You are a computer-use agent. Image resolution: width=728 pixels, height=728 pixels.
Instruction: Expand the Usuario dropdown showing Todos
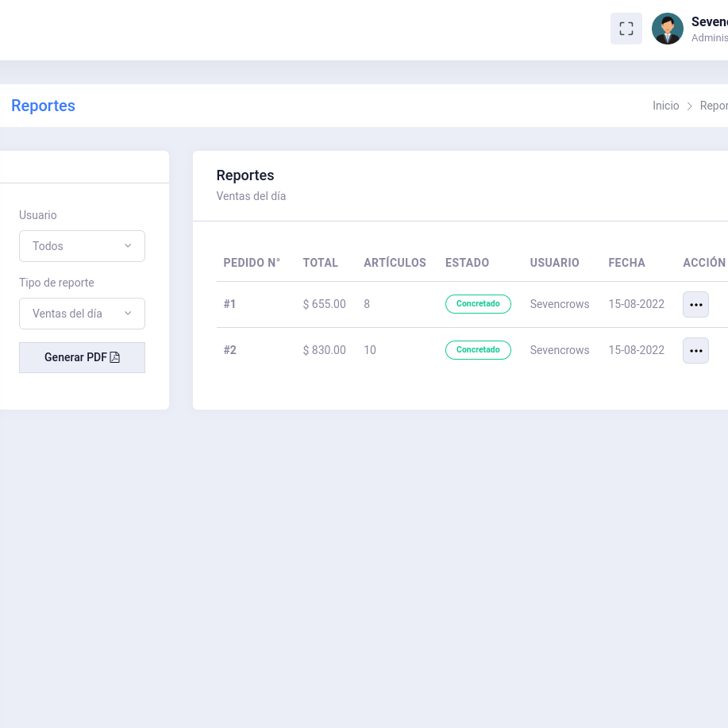pyautogui.click(x=82, y=246)
